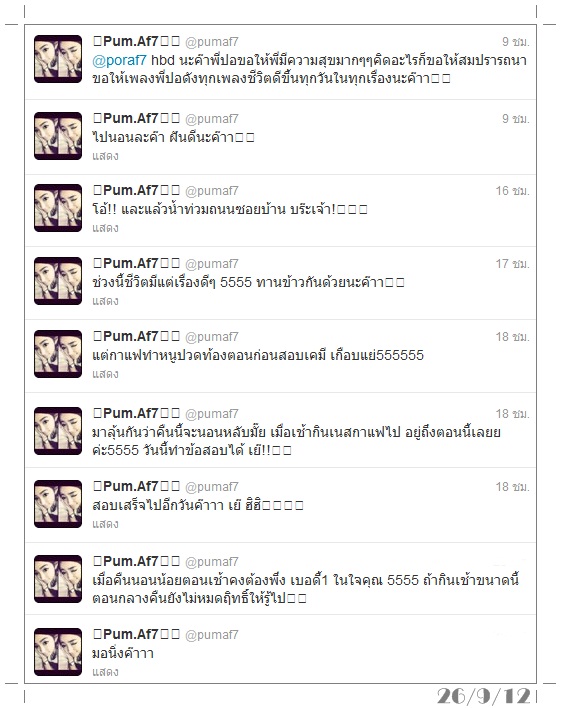Open avatar of the 'สอบเสร็จ' tweet
Viewport: 561px width, 708px height.
[58, 504]
